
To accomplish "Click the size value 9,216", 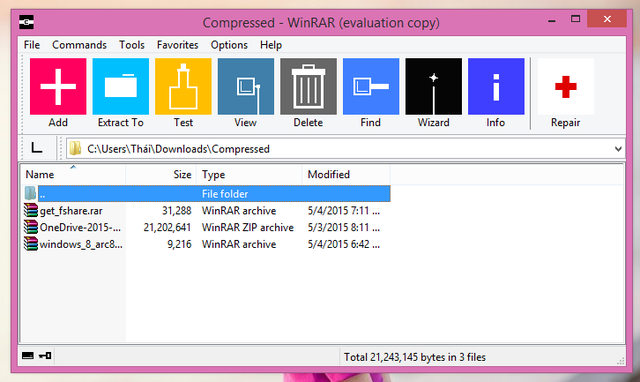I will click(x=179, y=244).
